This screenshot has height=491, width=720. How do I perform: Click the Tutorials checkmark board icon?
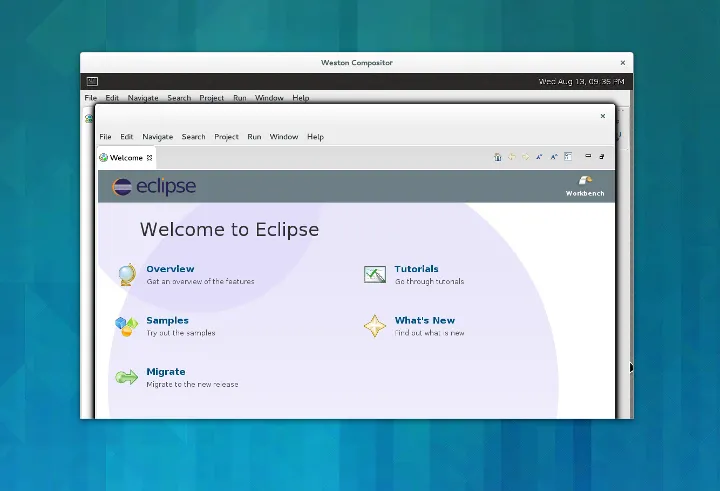(x=374, y=274)
